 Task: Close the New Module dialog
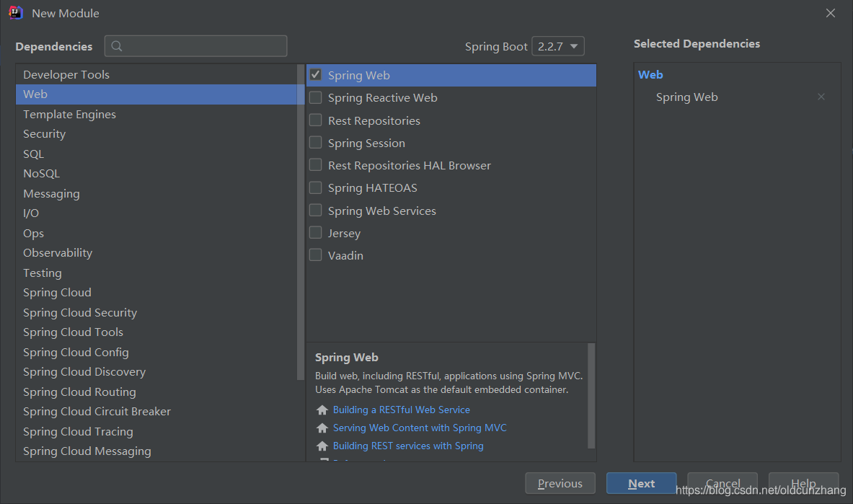pyautogui.click(x=830, y=13)
